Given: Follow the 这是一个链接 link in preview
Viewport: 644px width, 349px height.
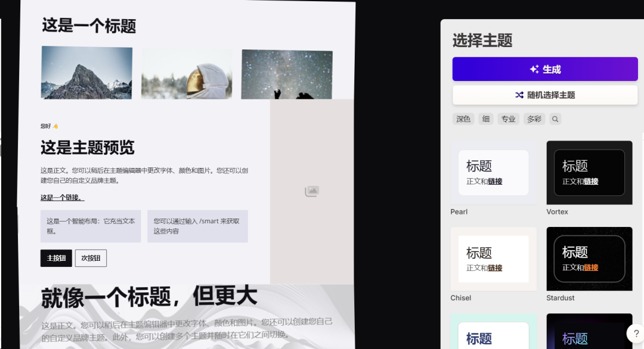Looking at the screenshot, I should coord(63,198).
